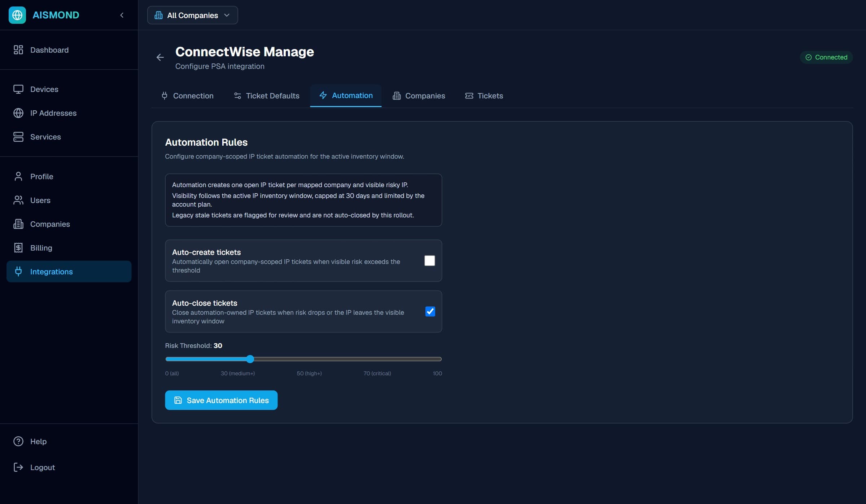Click the Risk Threshold: 30 label
This screenshot has height=504, width=866.
[193, 346]
